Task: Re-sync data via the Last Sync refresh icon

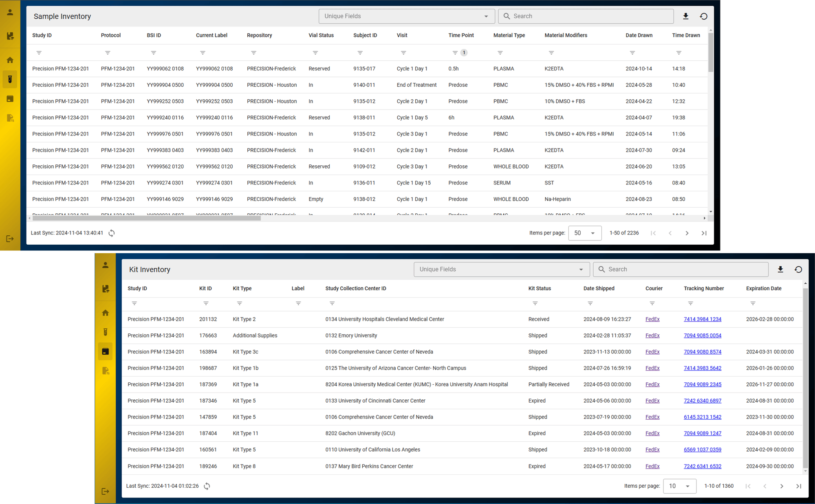Action: coord(111,233)
